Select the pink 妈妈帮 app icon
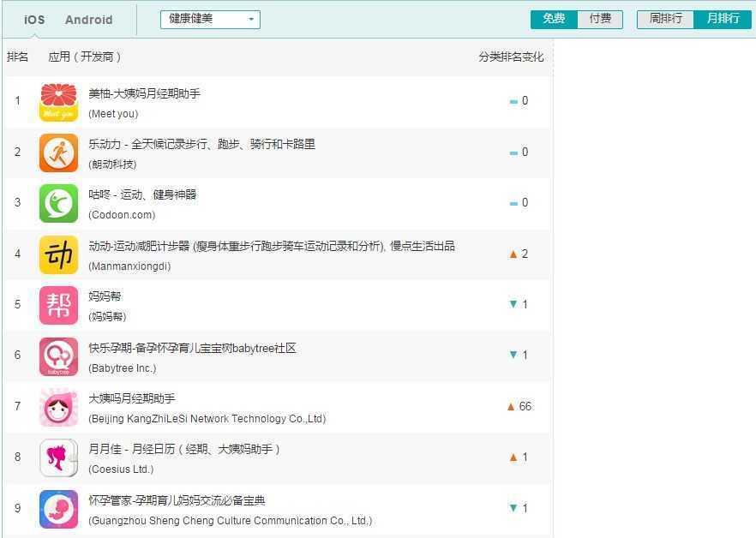Screen dimensions: 756x538 click(58, 306)
